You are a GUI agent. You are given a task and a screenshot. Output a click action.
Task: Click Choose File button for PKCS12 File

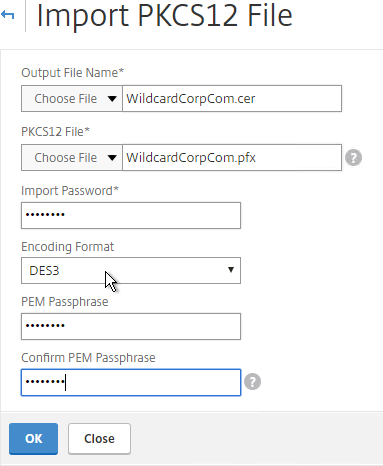(66, 158)
